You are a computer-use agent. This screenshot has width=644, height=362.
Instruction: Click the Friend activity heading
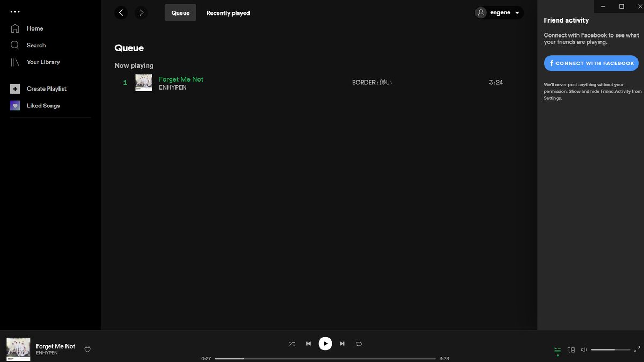(x=566, y=20)
